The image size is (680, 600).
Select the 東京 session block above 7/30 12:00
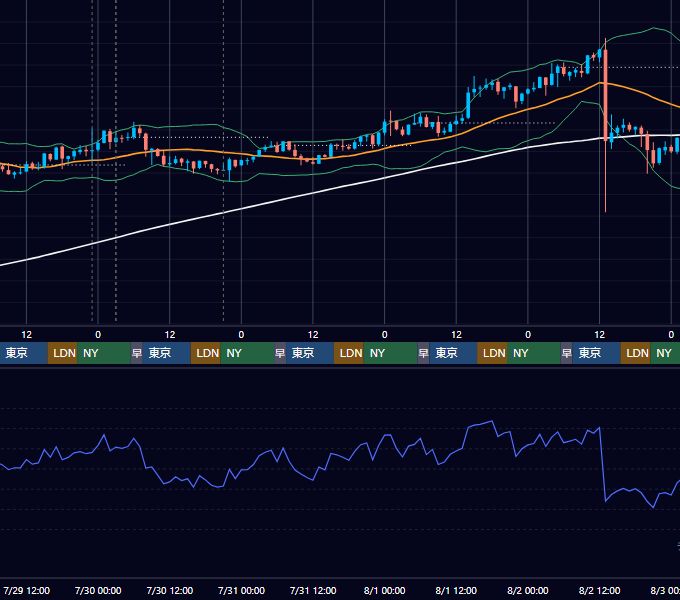(167, 353)
